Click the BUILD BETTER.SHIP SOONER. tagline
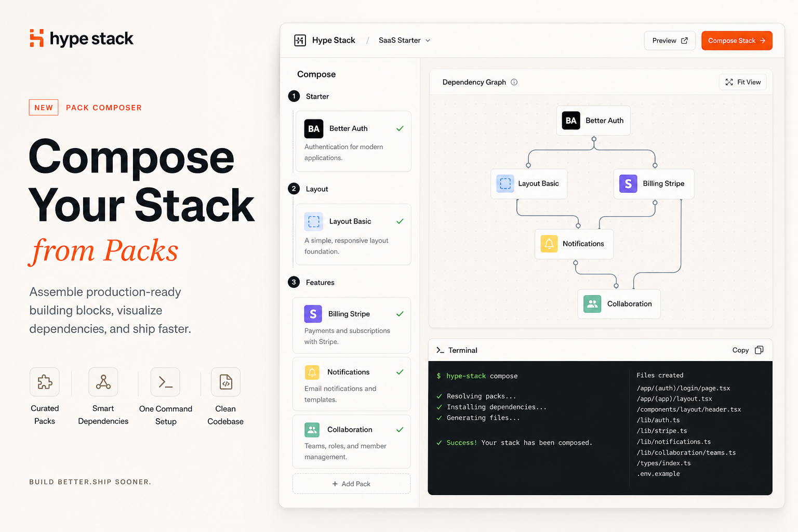This screenshot has height=532, width=798. point(90,482)
